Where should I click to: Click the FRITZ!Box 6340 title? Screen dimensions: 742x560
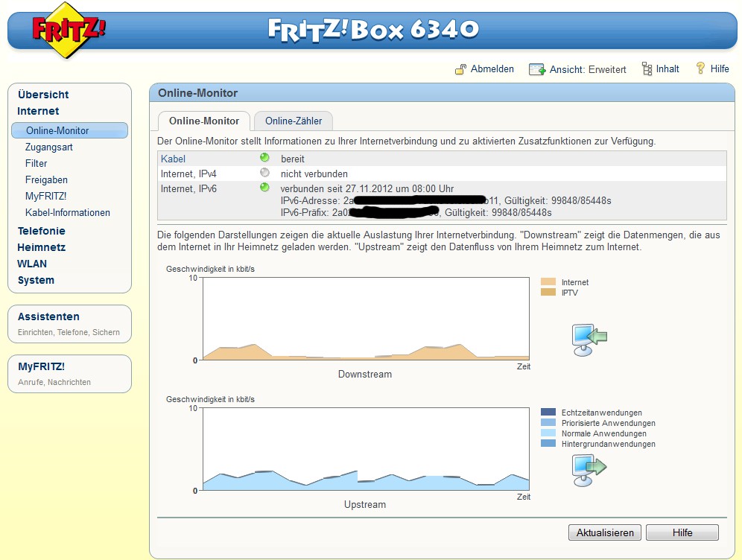(373, 29)
